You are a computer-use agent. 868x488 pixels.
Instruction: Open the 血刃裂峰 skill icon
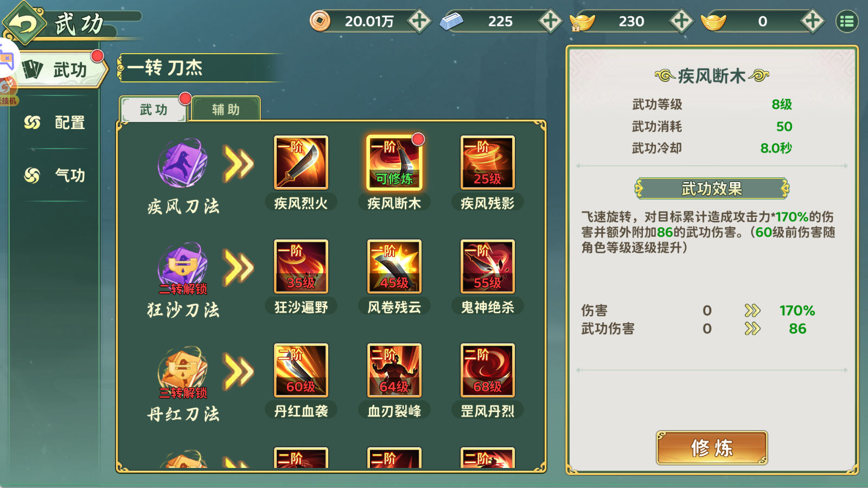(394, 370)
